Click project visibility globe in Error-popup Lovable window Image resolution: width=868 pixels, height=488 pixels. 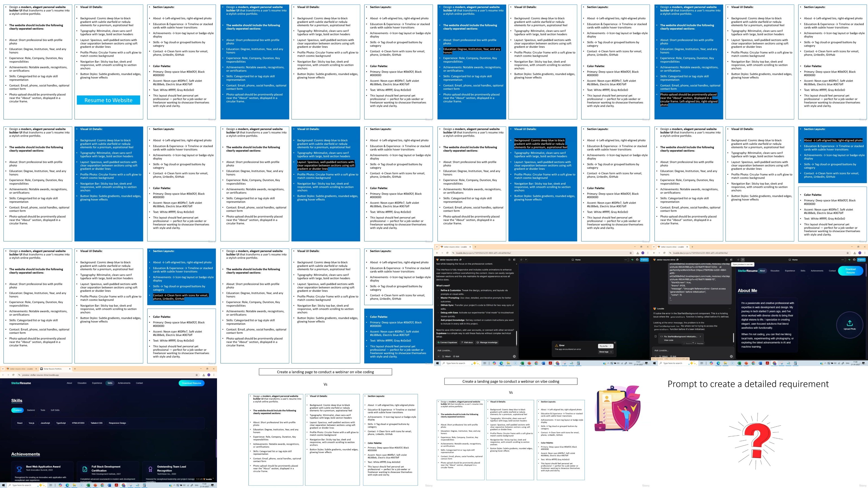tap(461, 260)
